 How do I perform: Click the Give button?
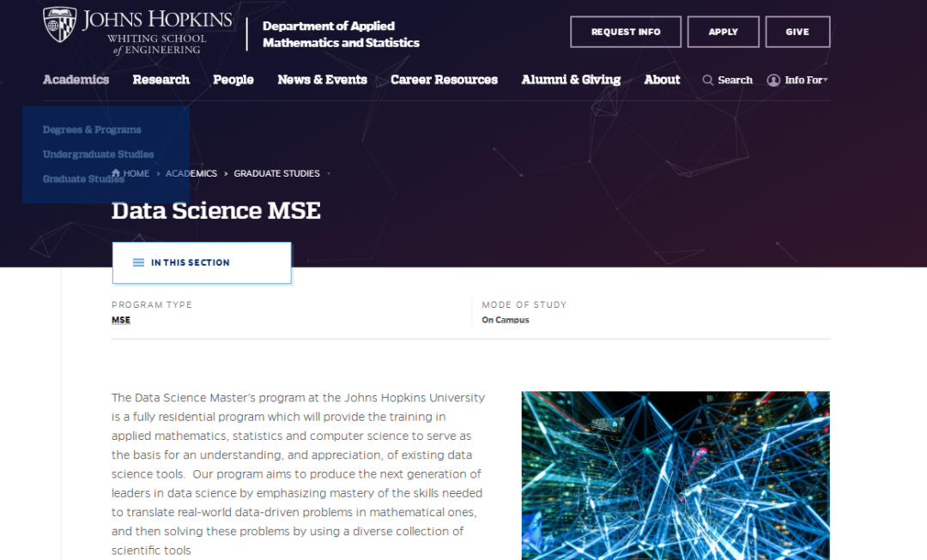tap(797, 32)
